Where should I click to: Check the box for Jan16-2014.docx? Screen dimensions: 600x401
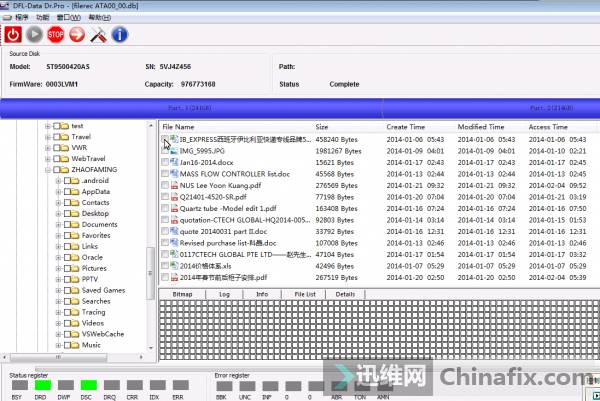pos(165,162)
